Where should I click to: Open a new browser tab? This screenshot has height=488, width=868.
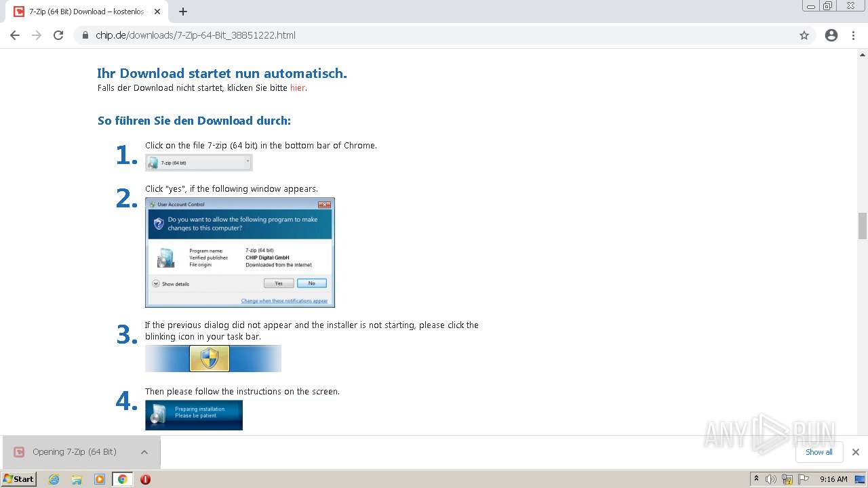click(183, 12)
